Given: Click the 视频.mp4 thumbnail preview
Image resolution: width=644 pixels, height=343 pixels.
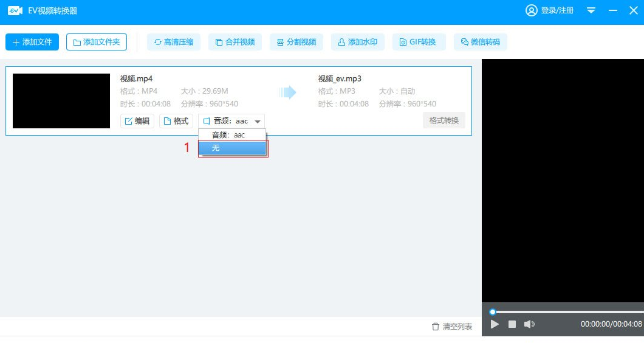Looking at the screenshot, I should point(61,101).
